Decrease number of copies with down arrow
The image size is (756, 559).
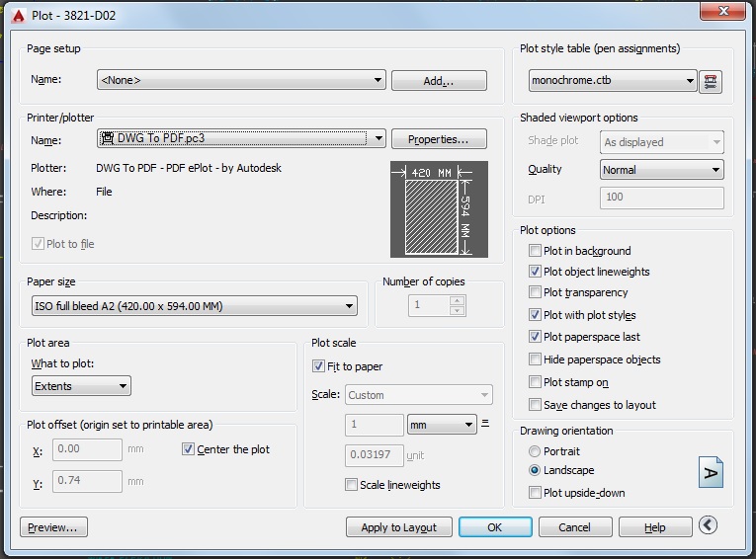[458, 311]
